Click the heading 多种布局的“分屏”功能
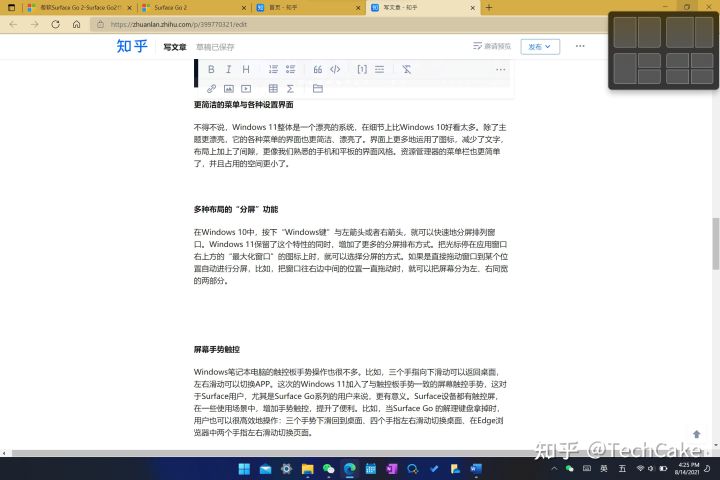Screen dimensions: 720x480 (236, 209)
